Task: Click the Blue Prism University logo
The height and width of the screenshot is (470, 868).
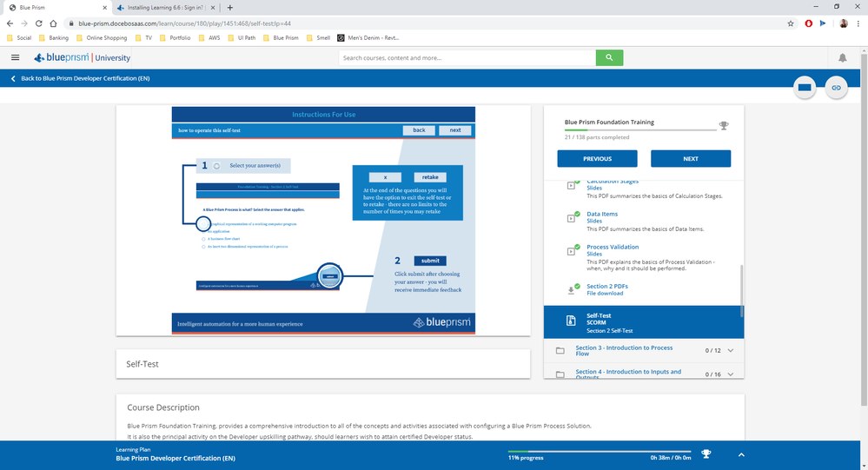Action: coord(82,57)
